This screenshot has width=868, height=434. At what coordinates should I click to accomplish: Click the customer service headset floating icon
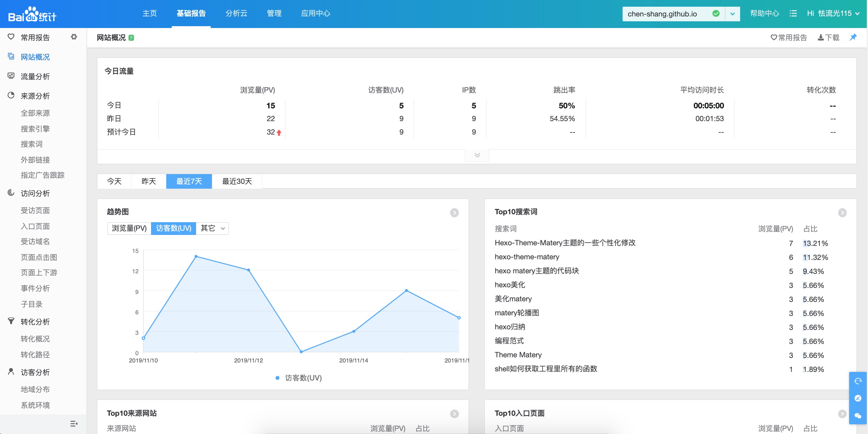[x=858, y=381]
